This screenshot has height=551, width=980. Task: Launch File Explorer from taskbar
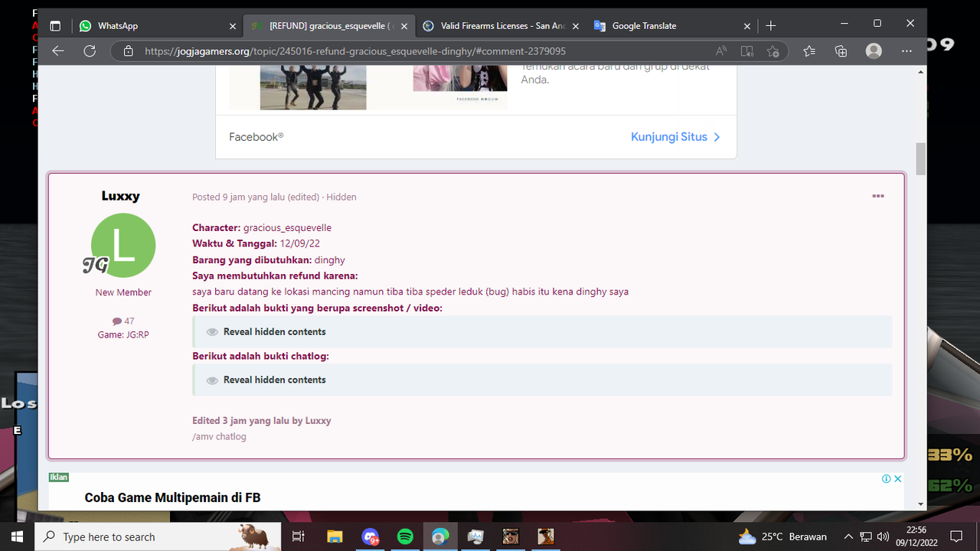(x=335, y=536)
